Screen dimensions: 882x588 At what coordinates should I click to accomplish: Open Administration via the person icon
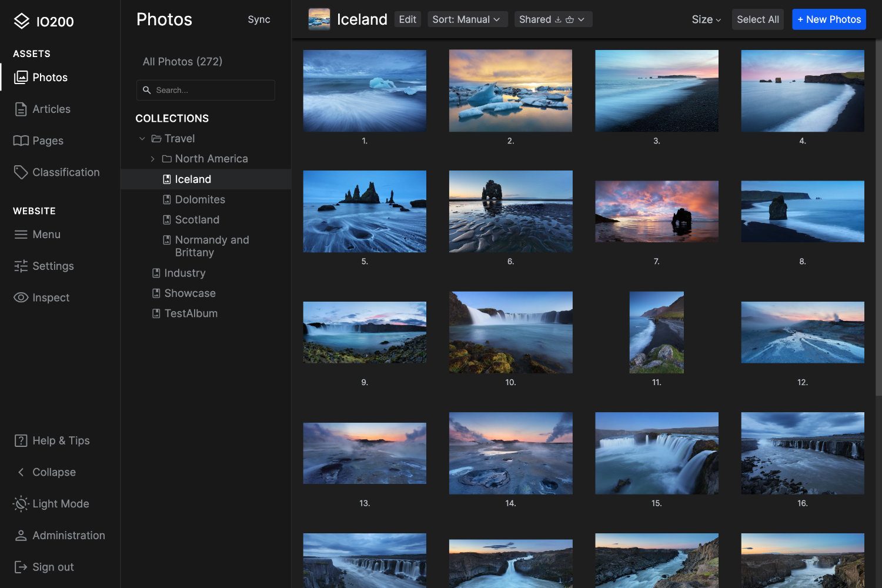coord(21,536)
